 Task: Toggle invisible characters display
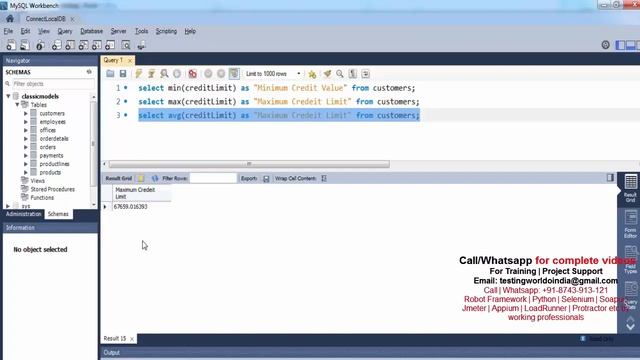tap(353, 74)
